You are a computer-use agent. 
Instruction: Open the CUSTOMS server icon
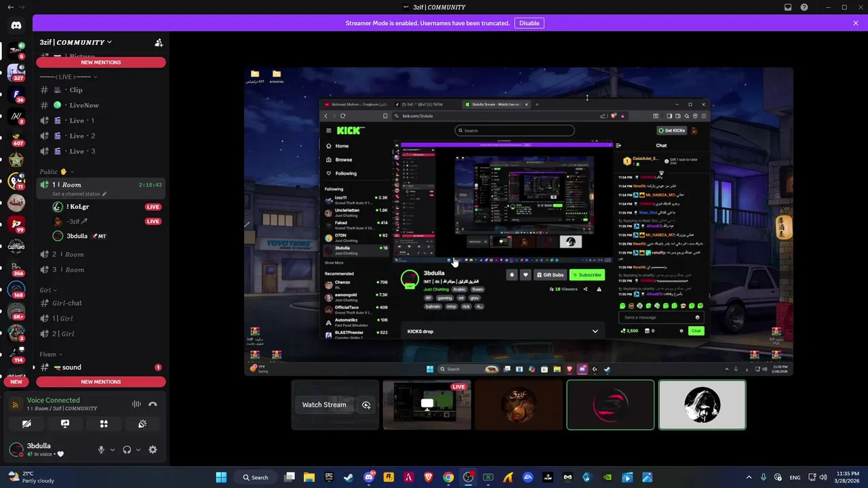coord(16,246)
